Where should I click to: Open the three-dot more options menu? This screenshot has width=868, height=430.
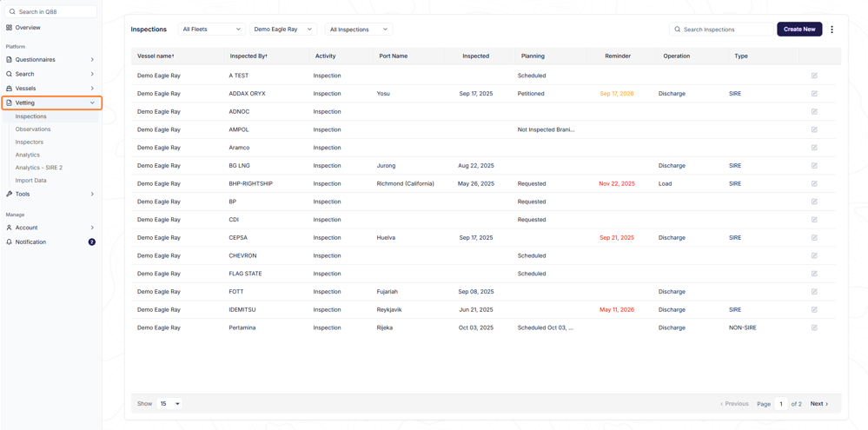pos(832,30)
